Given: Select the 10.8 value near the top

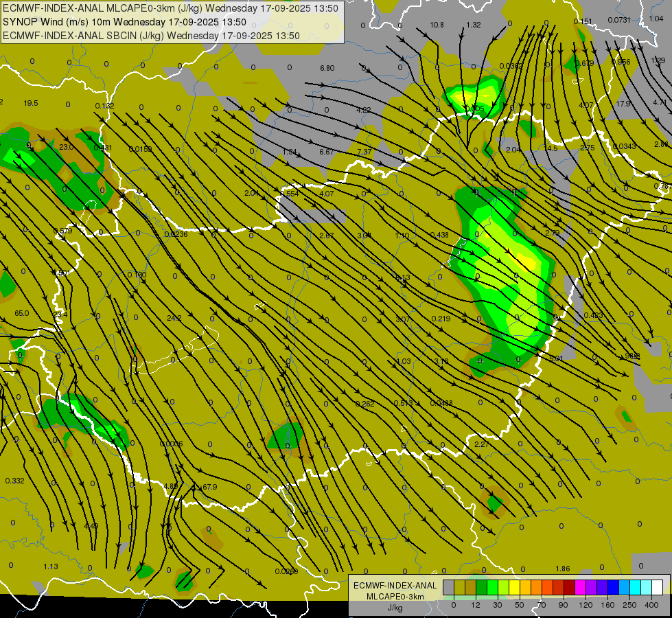Looking at the screenshot, I should coord(437,25).
